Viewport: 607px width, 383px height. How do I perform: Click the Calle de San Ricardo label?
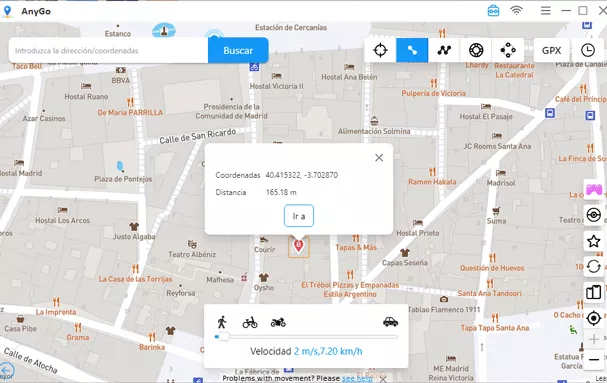point(198,136)
